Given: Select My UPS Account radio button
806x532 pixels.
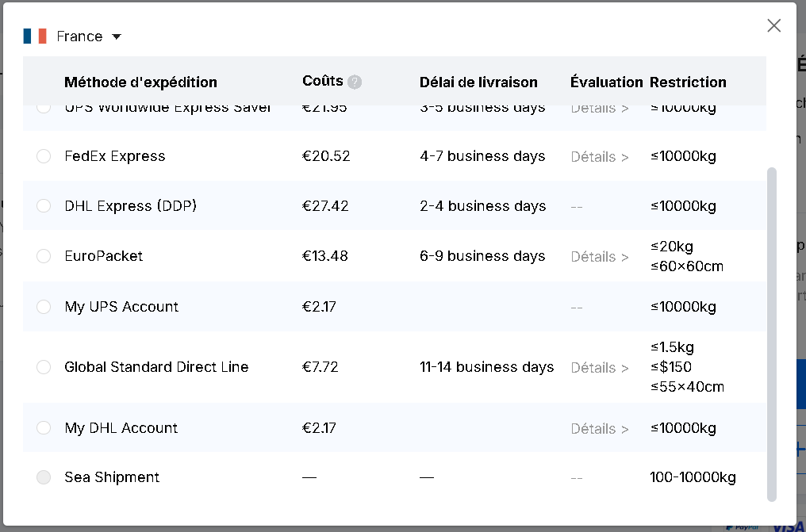Looking at the screenshot, I should coord(44,307).
